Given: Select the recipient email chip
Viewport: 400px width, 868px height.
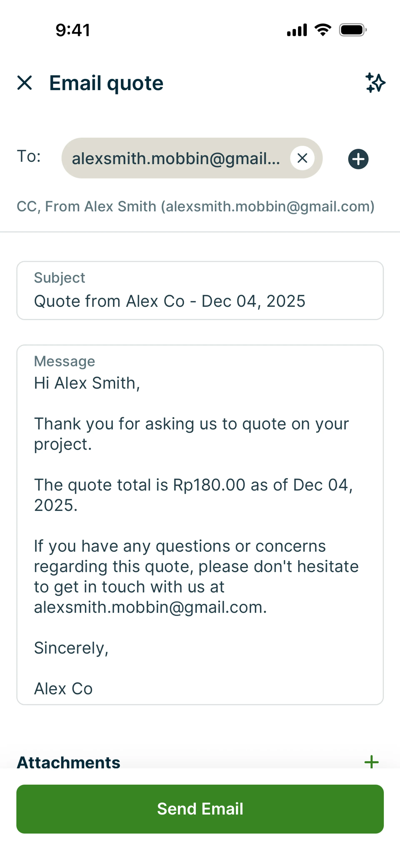Looking at the screenshot, I should [176, 158].
